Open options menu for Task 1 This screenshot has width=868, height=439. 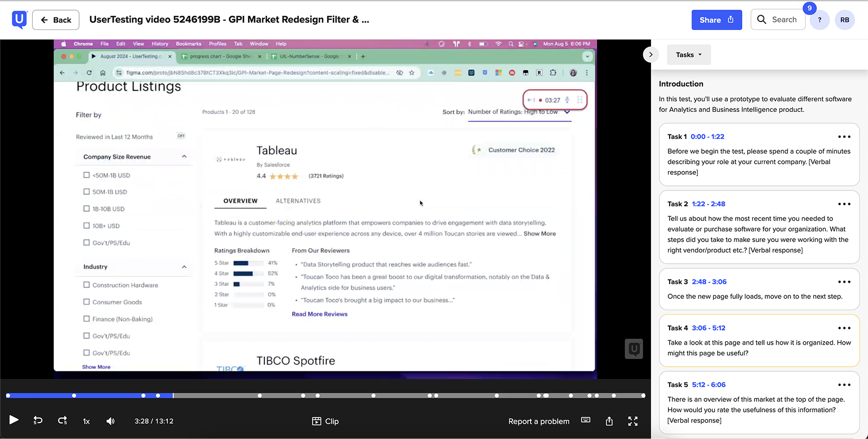844,137
